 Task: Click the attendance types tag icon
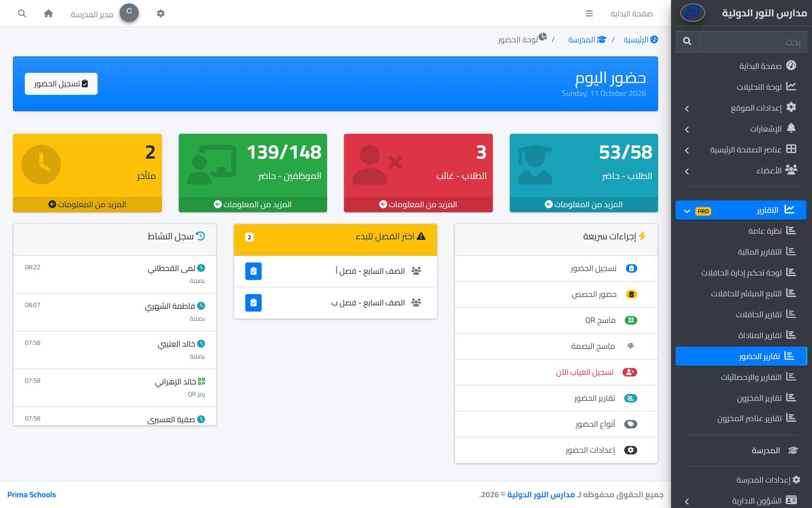coord(630,424)
